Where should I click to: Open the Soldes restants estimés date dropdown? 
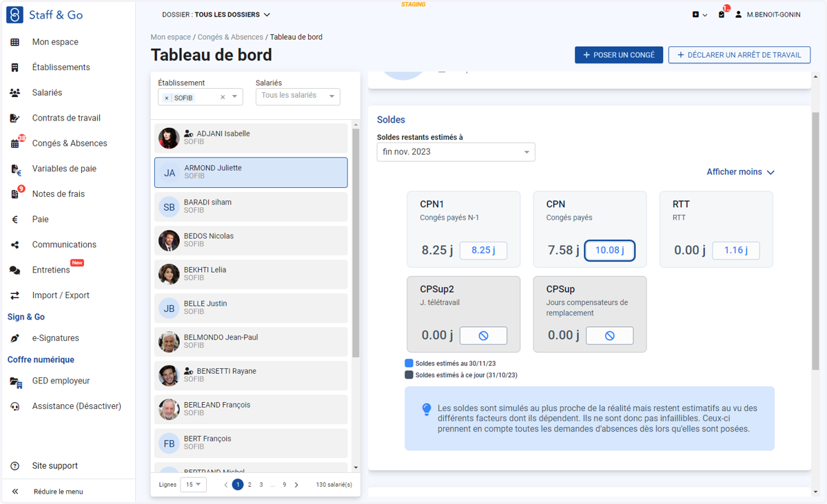click(x=456, y=151)
